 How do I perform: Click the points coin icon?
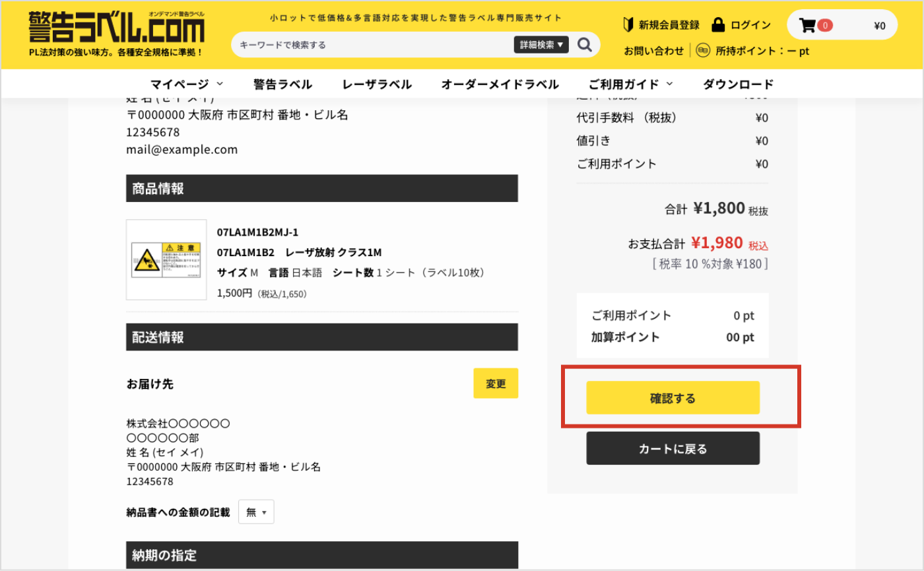click(x=703, y=51)
